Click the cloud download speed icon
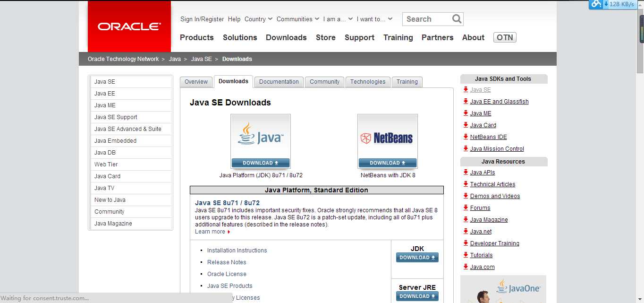Viewport: 644px width, 303px height. (x=596, y=4)
